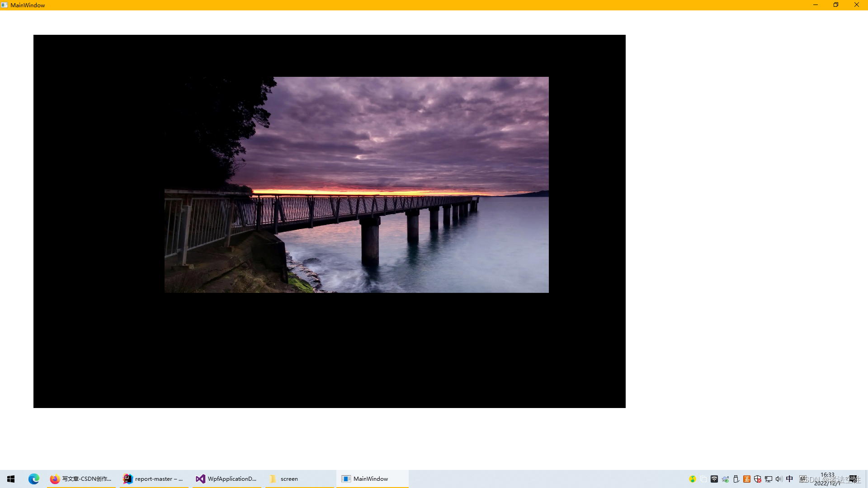Viewport: 868px width, 488px height.
Task: Open the volume slider from the speaker icon
Action: click(x=778, y=479)
